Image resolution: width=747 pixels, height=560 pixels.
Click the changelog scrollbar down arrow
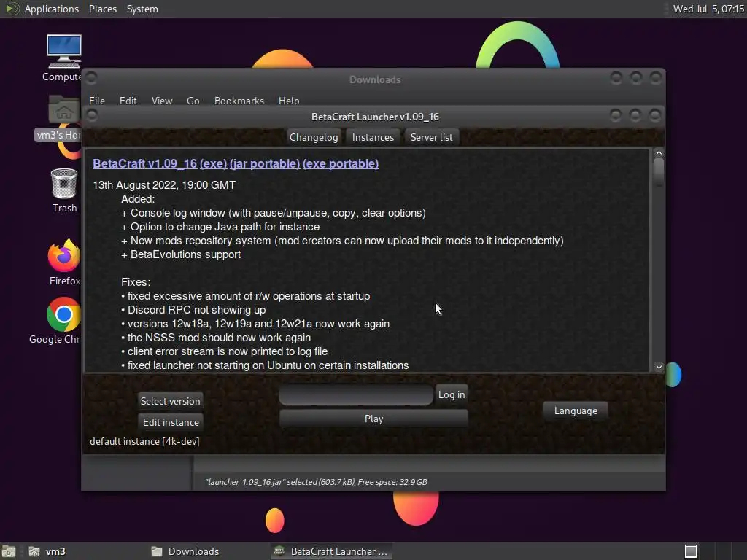pyautogui.click(x=659, y=367)
